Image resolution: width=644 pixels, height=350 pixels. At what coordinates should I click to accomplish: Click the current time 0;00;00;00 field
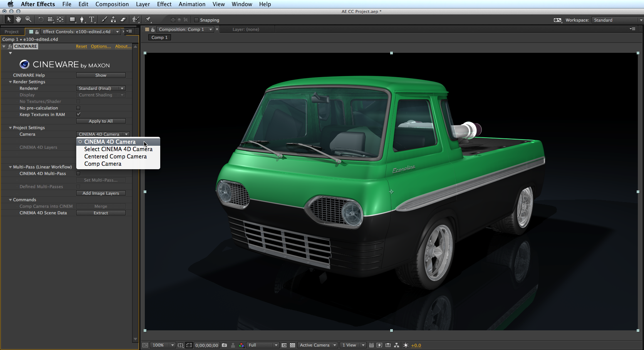click(207, 345)
